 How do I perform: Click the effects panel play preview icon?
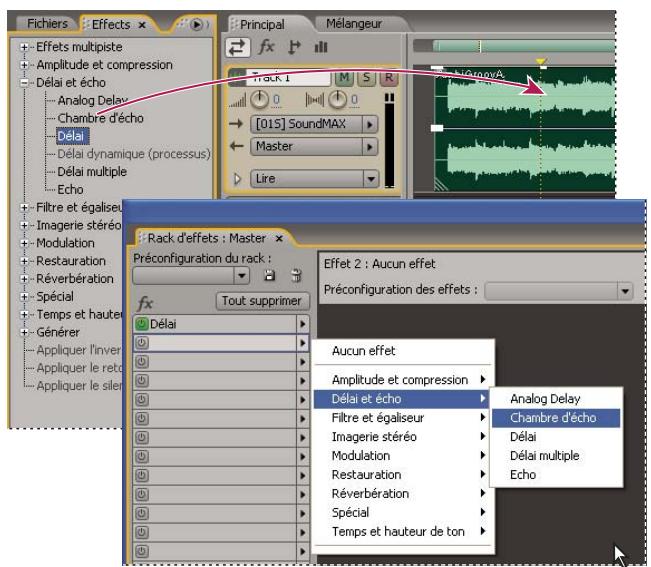(x=196, y=24)
